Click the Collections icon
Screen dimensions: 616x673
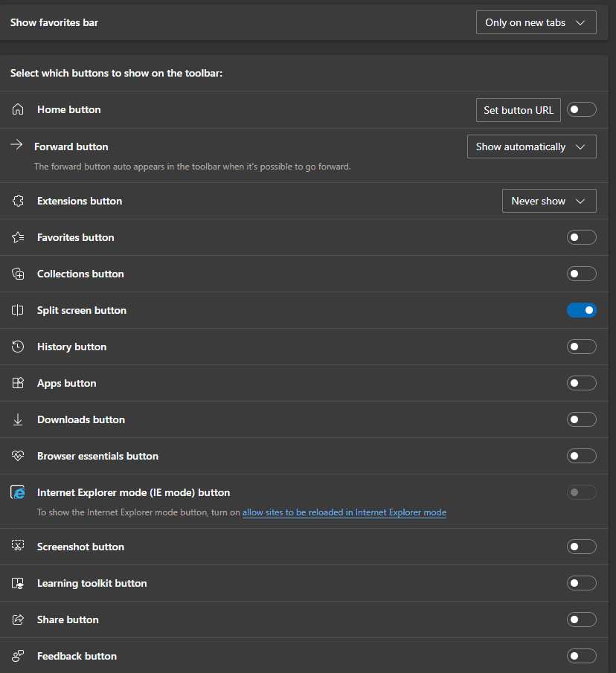19,274
